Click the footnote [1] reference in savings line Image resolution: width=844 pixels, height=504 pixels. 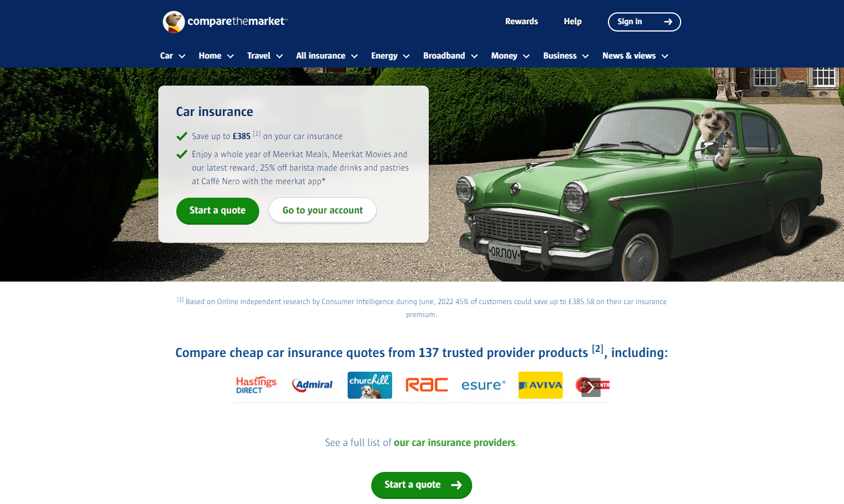coord(257,134)
